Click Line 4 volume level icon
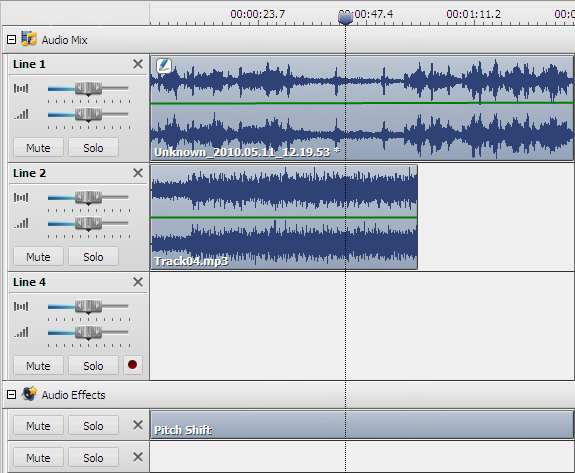This screenshot has width=575, height=473. click(21, 332)
